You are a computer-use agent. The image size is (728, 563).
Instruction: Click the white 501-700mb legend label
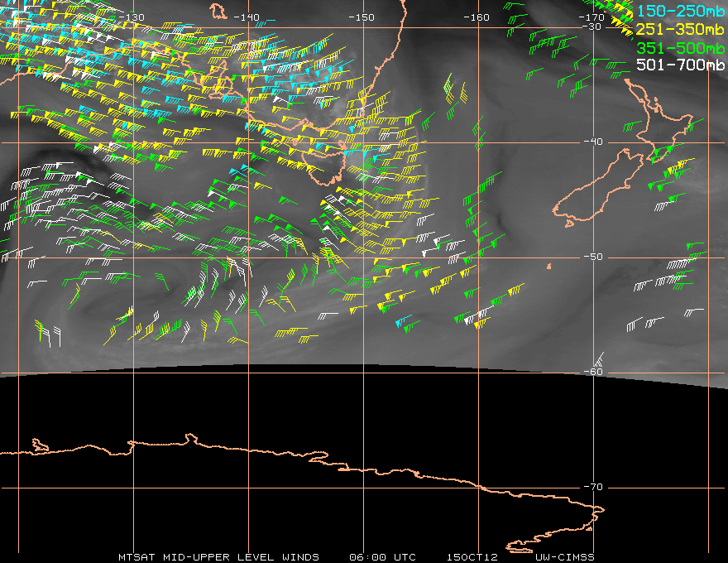pyautogui.click(x=680, y=65)
